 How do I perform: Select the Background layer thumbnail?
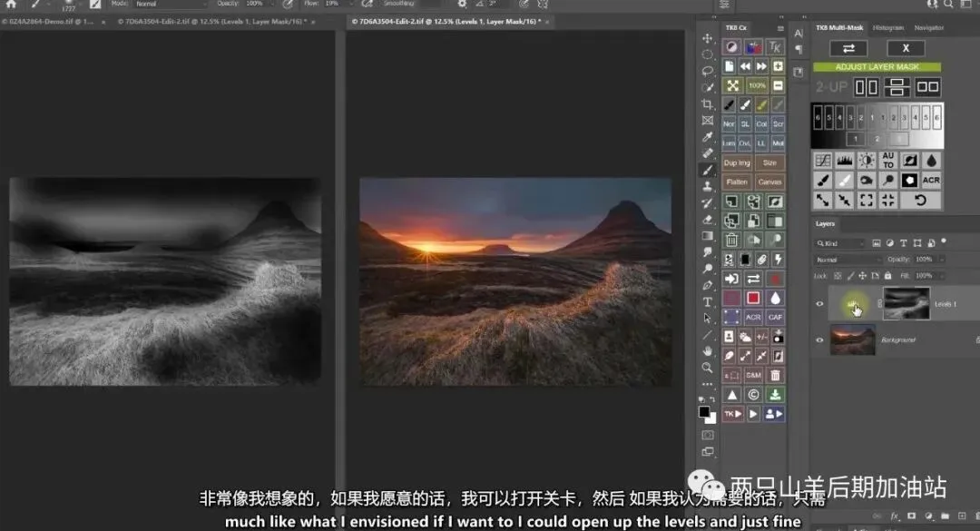tap(852, 339)
